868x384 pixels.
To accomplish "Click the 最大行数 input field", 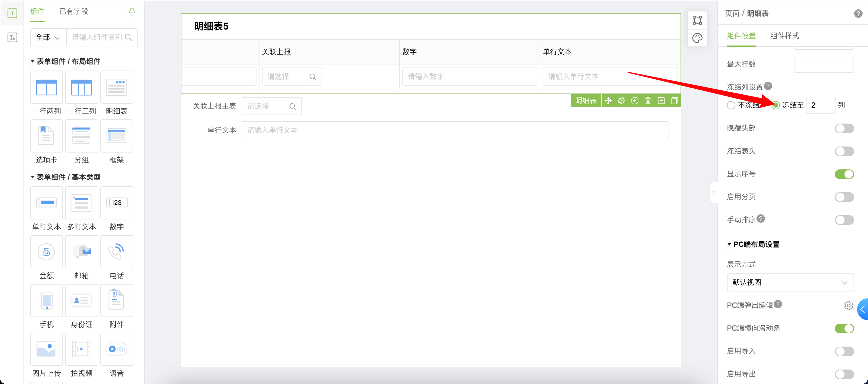I will 823,64.
